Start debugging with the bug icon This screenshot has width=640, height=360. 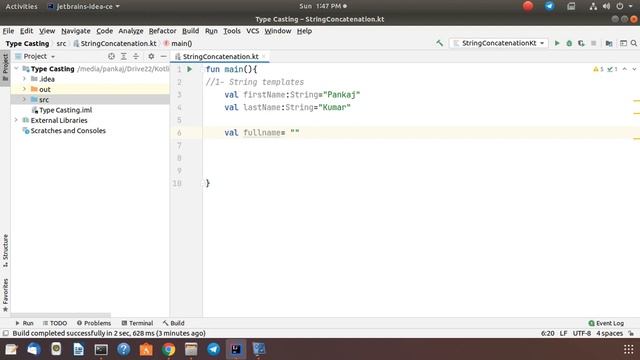click(569, 43)
